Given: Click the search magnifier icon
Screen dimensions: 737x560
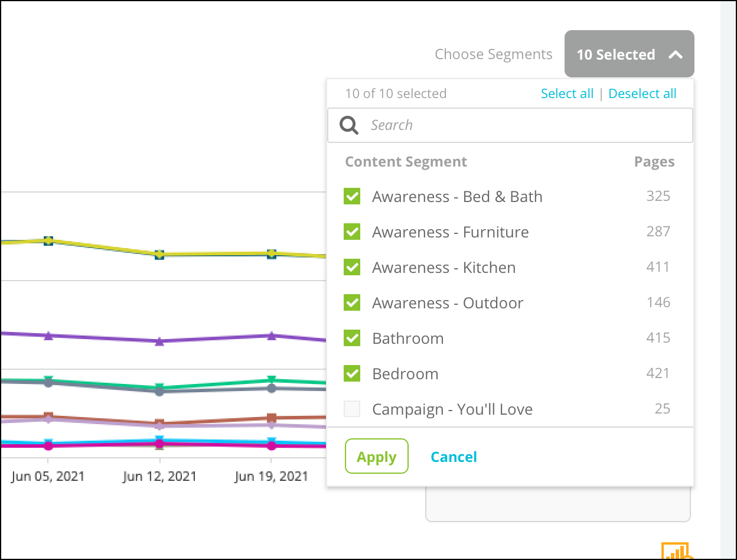Looking at the screenshot, I should click(x=349, y=125).
